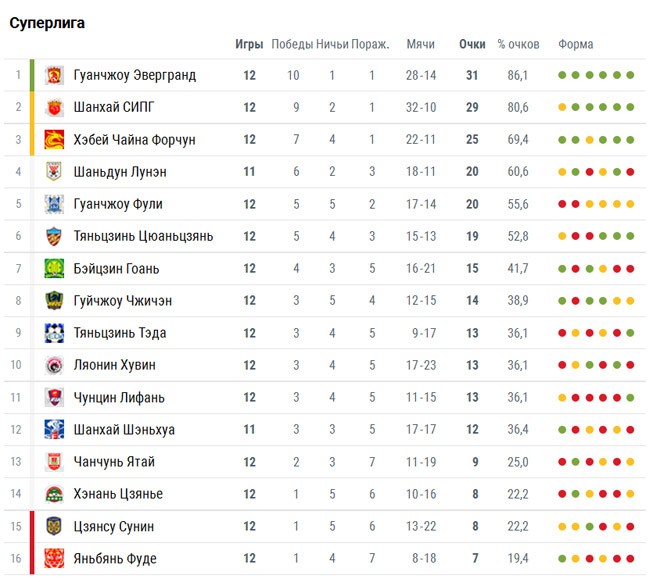Open the Гуйчжоу Чжичэн team page
660x586 pixels.
coord(122,301)
